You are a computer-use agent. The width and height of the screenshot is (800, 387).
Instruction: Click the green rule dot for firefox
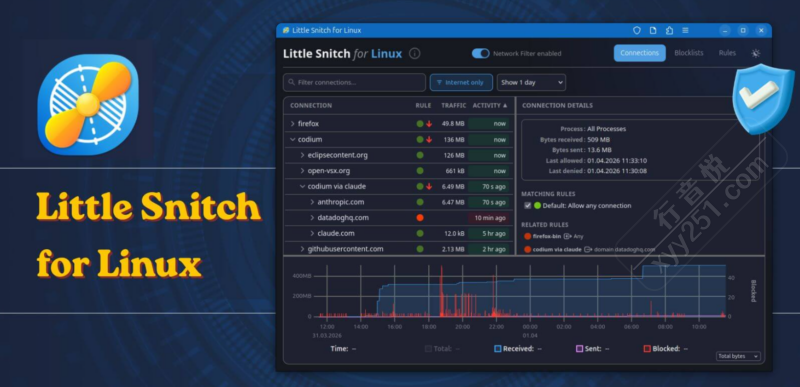(420, 124)
